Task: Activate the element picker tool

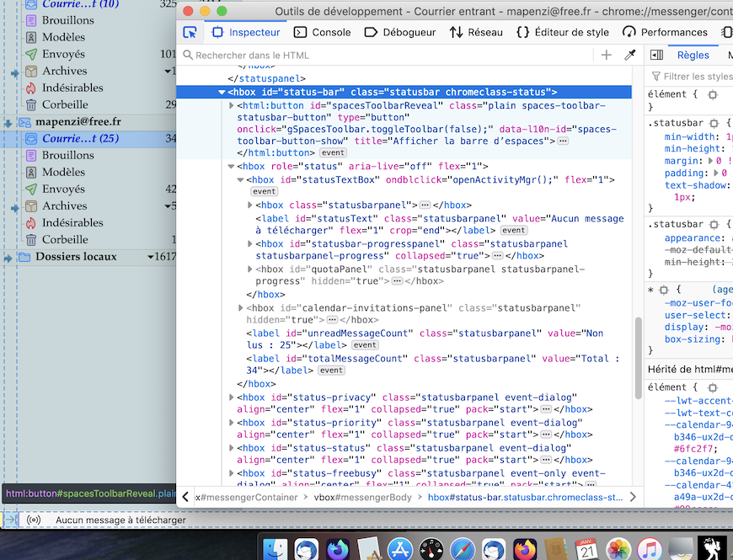Action: [x=190, y=32]
